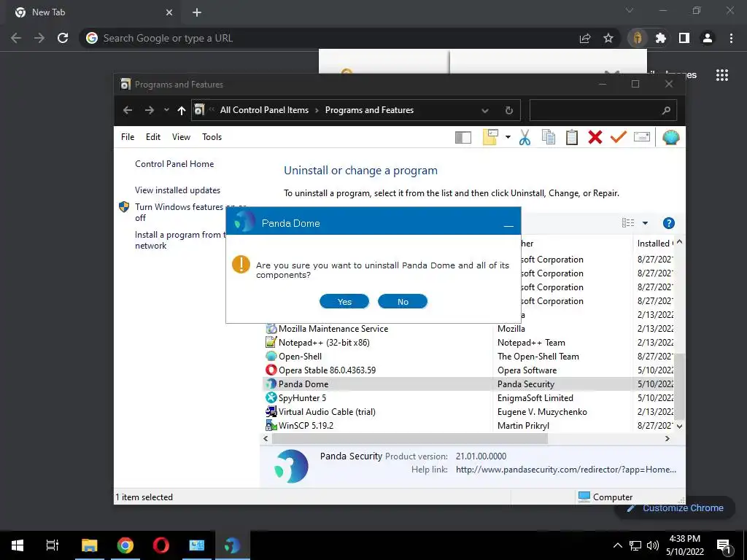Screen dimensions: 747x560
Task: Reload the Chrome page
Action: click(63, 38)
